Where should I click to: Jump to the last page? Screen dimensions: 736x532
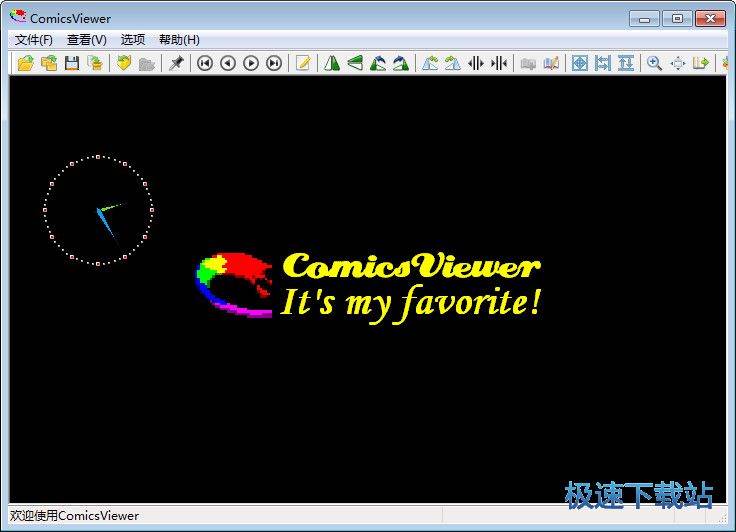[274, 63]
